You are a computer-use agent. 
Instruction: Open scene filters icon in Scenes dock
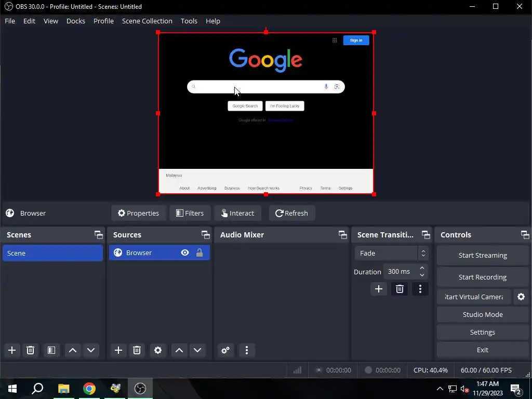tap(51, 350)
